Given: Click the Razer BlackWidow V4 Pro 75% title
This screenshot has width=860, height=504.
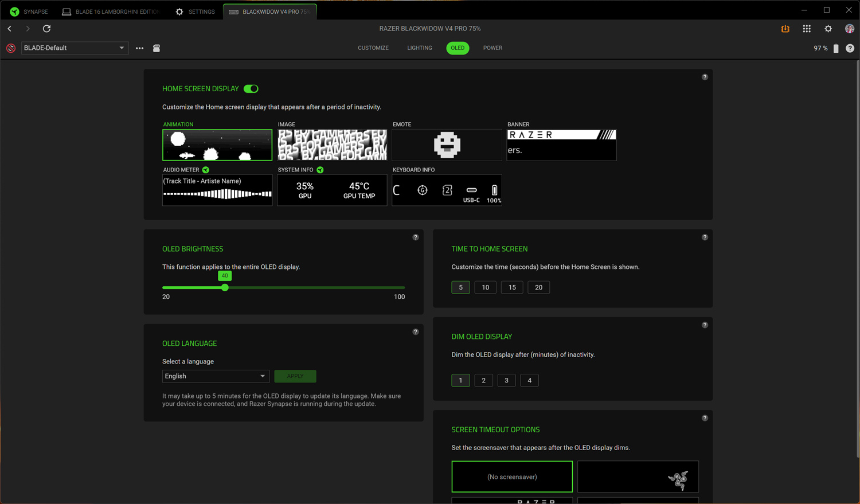Looking at the screenshot, I should coord(430,29).
